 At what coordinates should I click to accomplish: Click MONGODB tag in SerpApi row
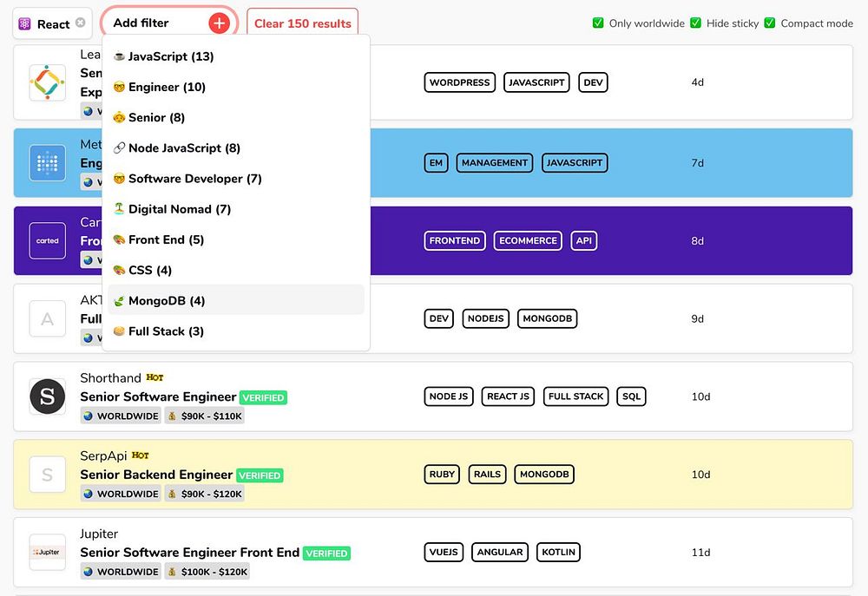(544, 475)
